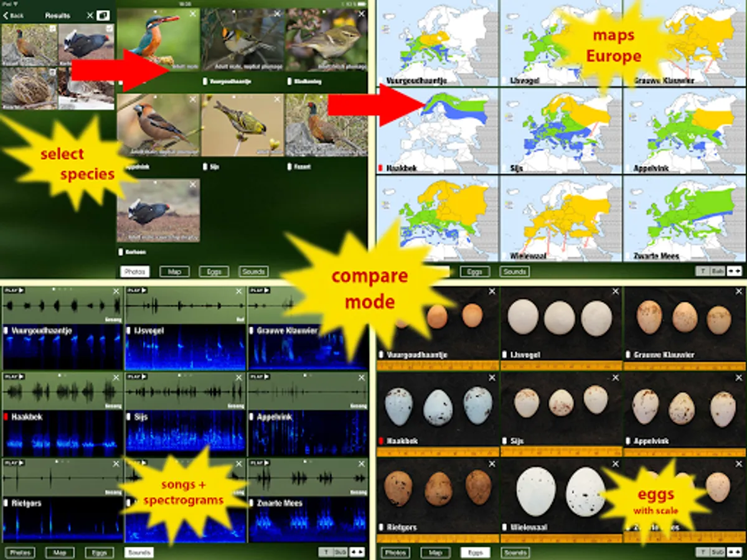The height and width of the screenshot is (560, 747).
Task: Close the Sijs sound card
Action: [239, 377]
